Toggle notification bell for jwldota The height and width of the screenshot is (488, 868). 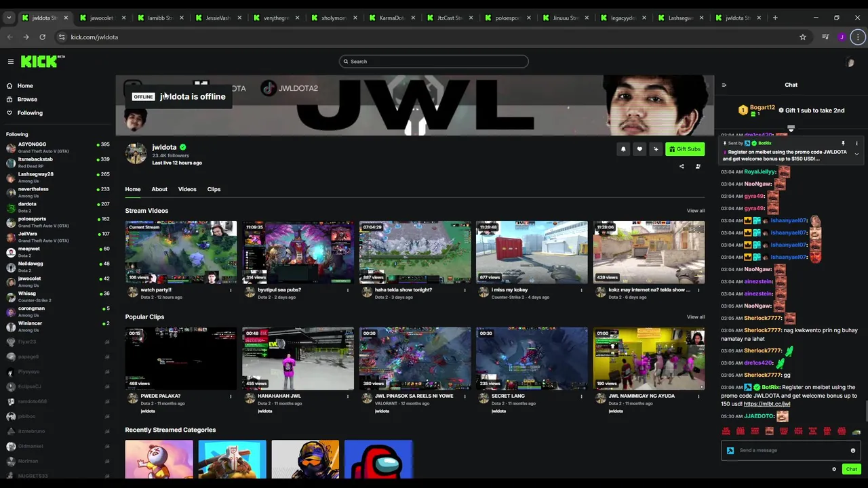[x=623, y=149]
